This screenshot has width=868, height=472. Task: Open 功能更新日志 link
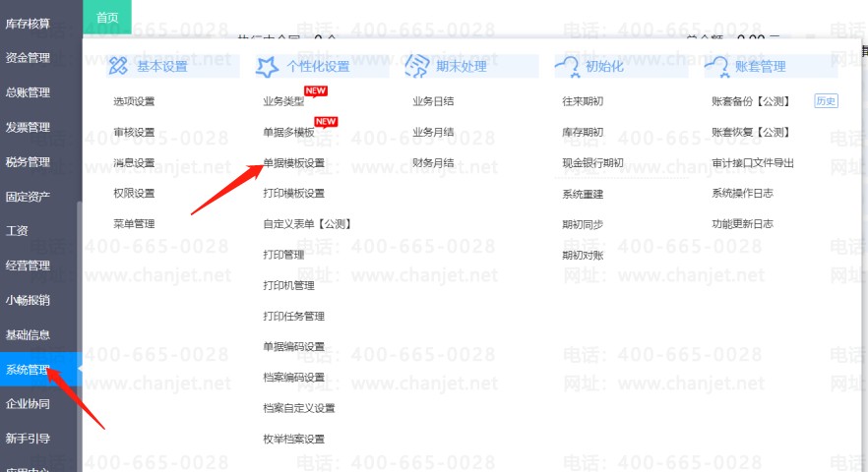pos(742,224)
